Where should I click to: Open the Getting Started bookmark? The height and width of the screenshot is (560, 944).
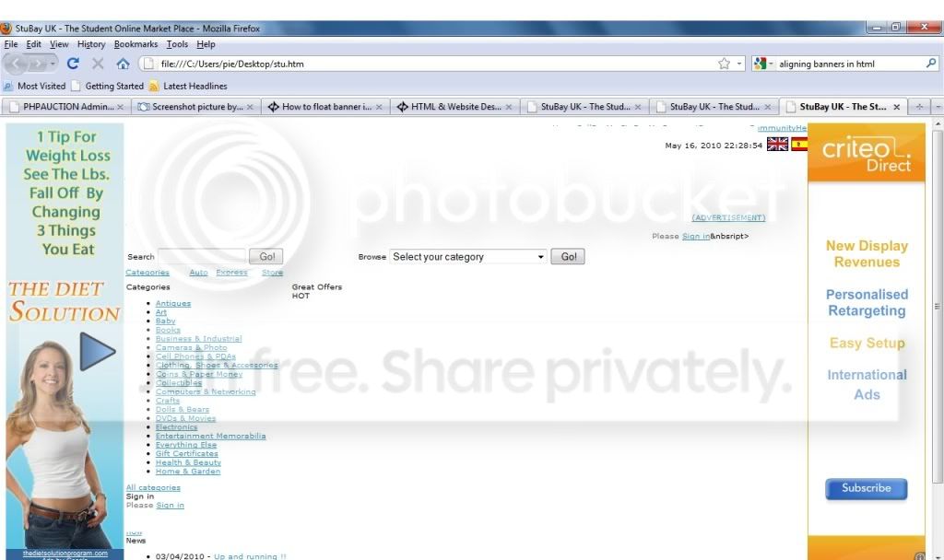[108, 86]
